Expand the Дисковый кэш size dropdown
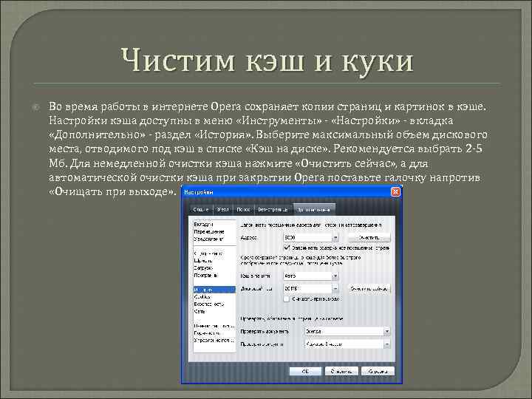The image size is (532, 399). pyautogui.click(x=335, y=289)
